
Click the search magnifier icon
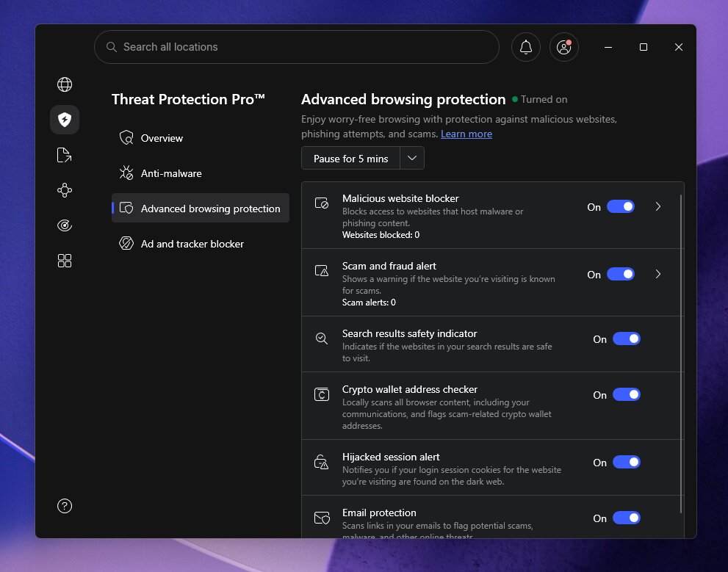tap(112, 47)
